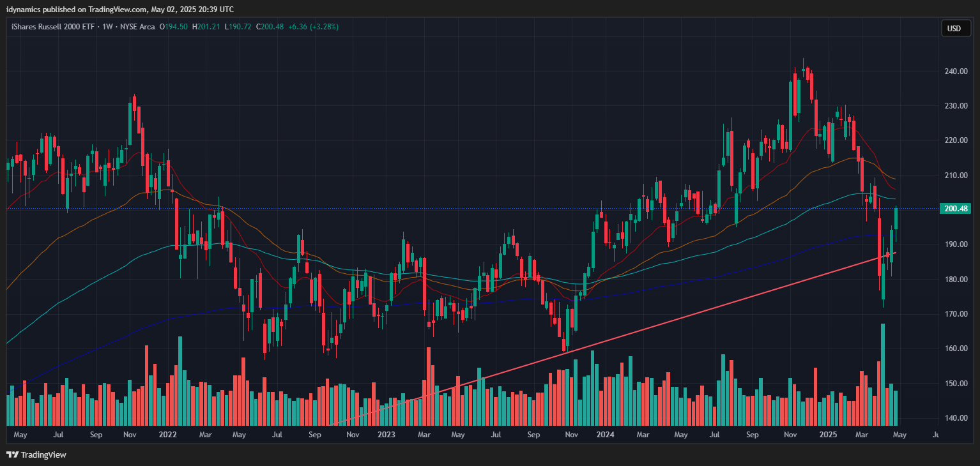Click the 240.00 price axis label
This screenshot has width=980, height=466.
click(956, 71)
